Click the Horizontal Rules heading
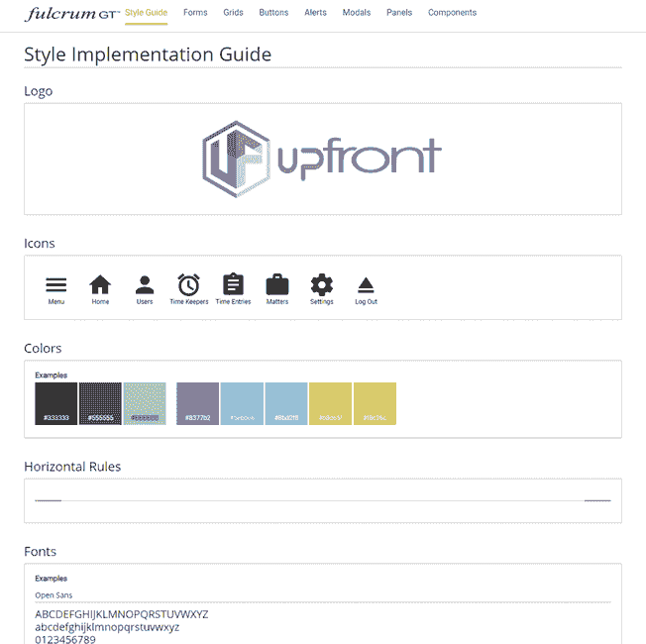 72,467
